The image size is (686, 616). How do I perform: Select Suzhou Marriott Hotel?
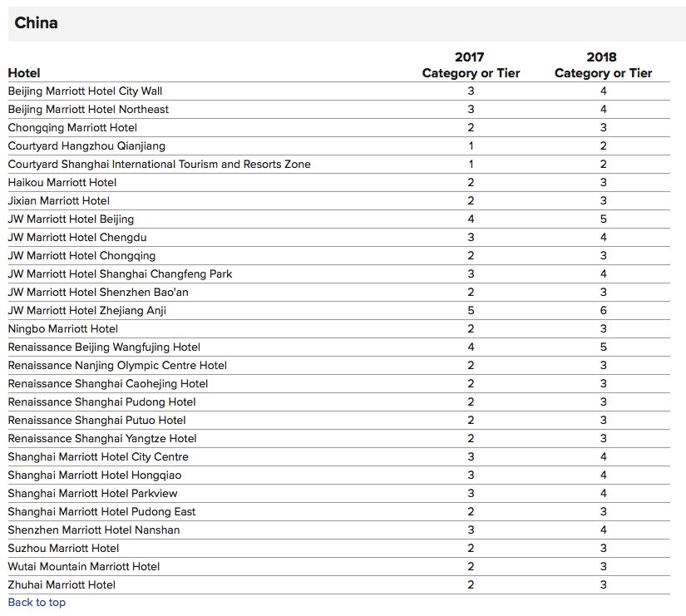(63, 548)
